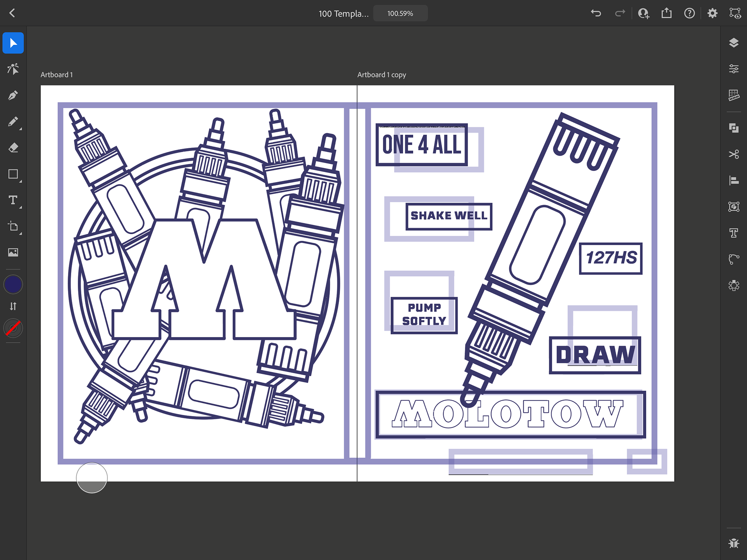Open the Cut scissors panel
This screenshot has width=747, height=560.
(x=734, y=154)
